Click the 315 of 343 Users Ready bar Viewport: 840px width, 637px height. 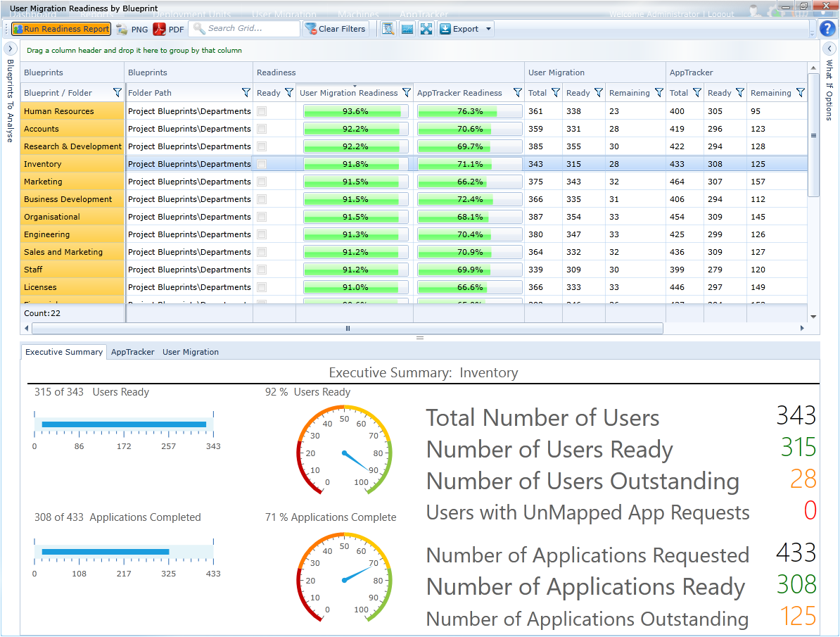pos(124,424)
